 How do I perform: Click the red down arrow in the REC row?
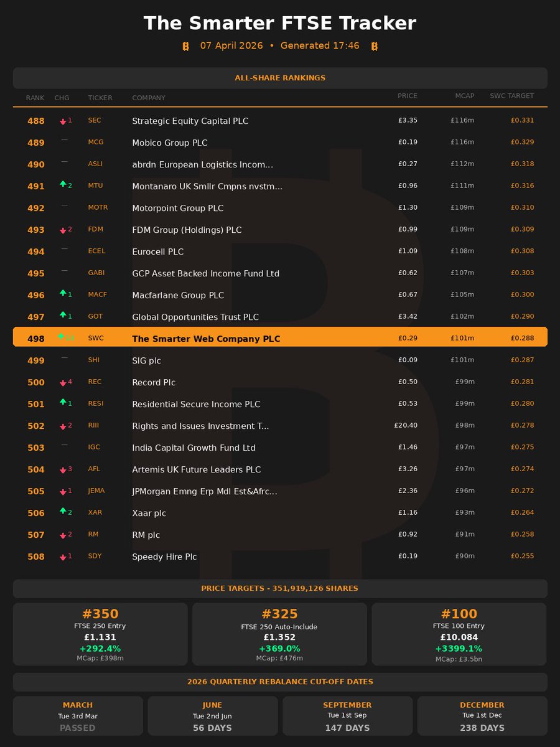pos(63,383)
